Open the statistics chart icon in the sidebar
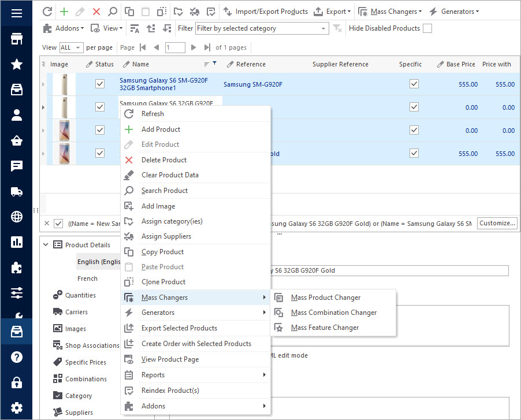This screenshot has height=420, width=521. pyautogui.click(x=17, y=242)
